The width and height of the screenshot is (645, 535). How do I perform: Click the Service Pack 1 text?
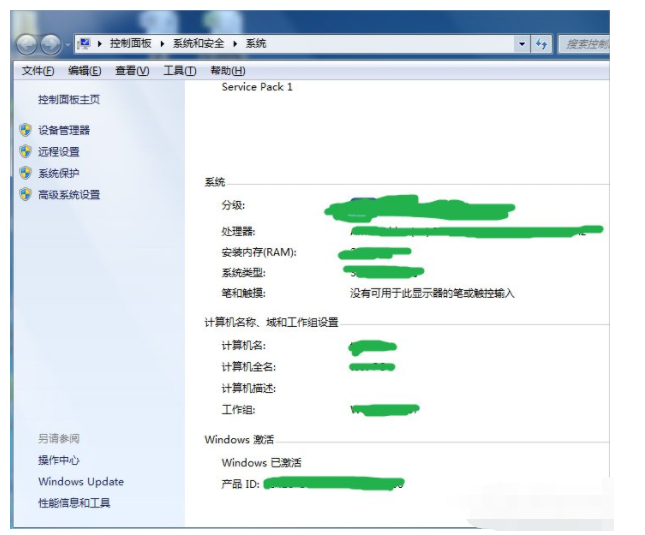(x=257, y=87)
